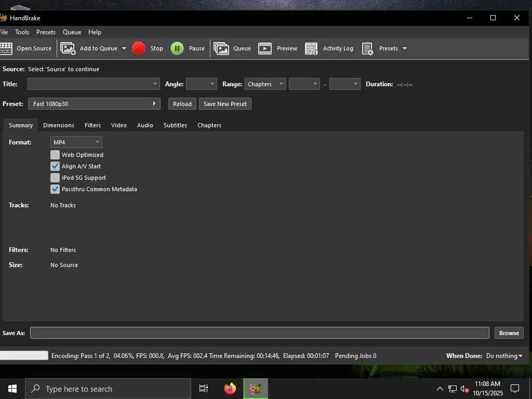This screenshot has width=532, height=399.
Task: Switch to the Subtitles tab
Action: click(175, 125)
